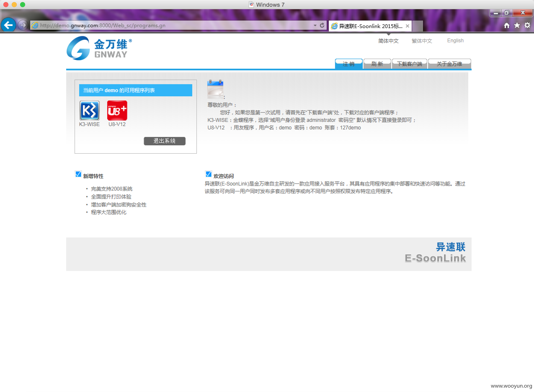Click the calendar notepad icon
This screenshot has height=392, width=534.
(x=215, y=89)
